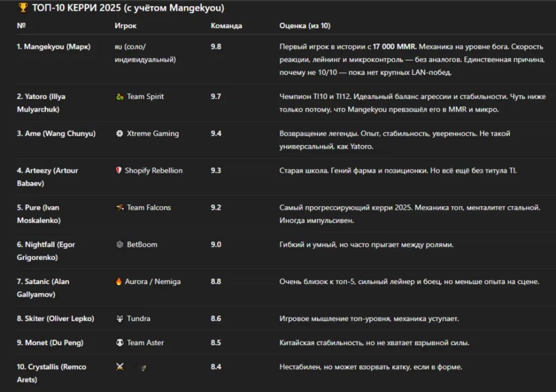The height and width of the screenshot is (392, 556).
Task: Click the description Игровое мышление топ-уровня
Action: (369, 319)
